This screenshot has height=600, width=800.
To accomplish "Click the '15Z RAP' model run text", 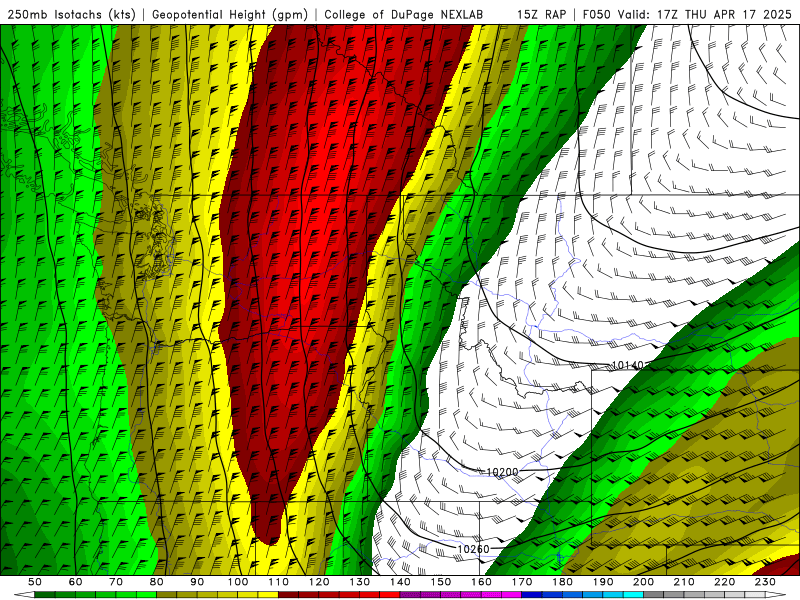I will click(542, 15).
